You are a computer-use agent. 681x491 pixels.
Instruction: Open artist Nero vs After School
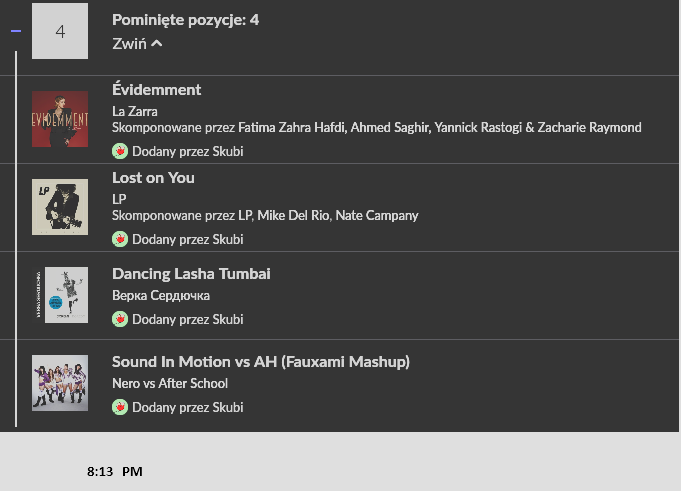point(170,383)
